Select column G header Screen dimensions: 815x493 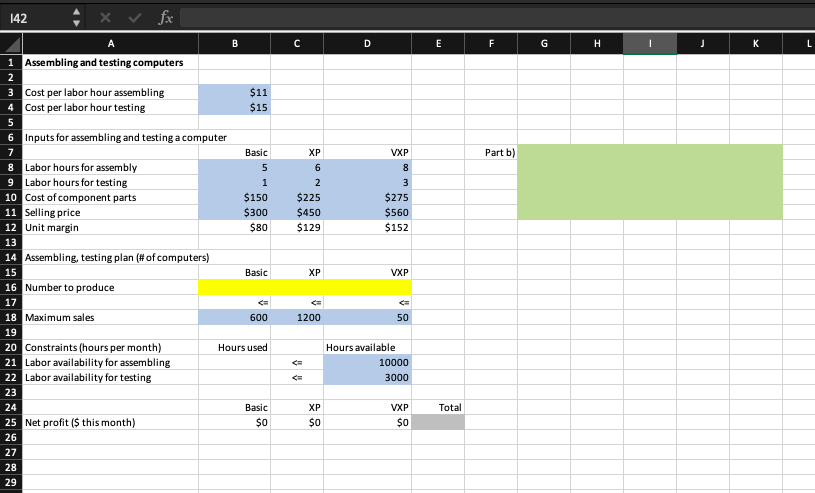click(544, 44)
